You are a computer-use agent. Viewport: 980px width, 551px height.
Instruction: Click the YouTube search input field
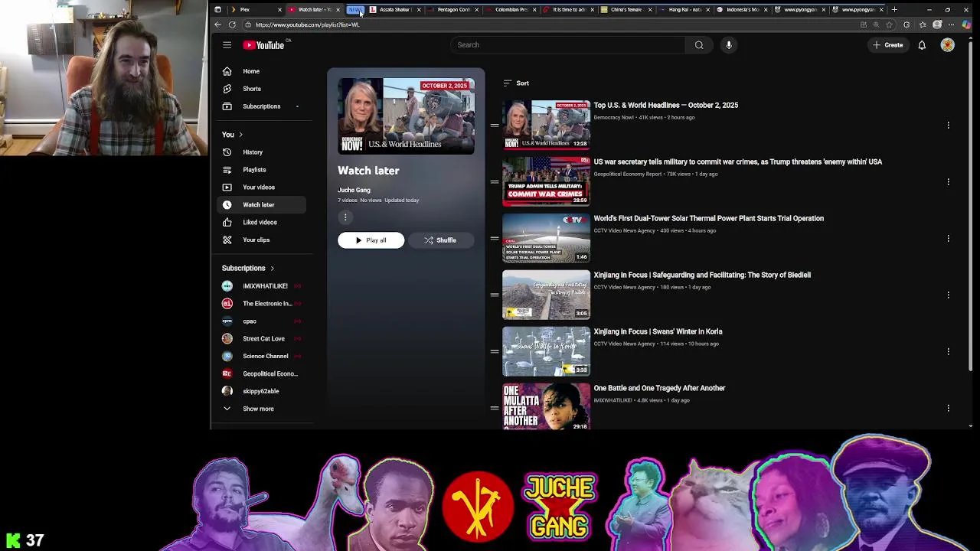coord(567,45)
